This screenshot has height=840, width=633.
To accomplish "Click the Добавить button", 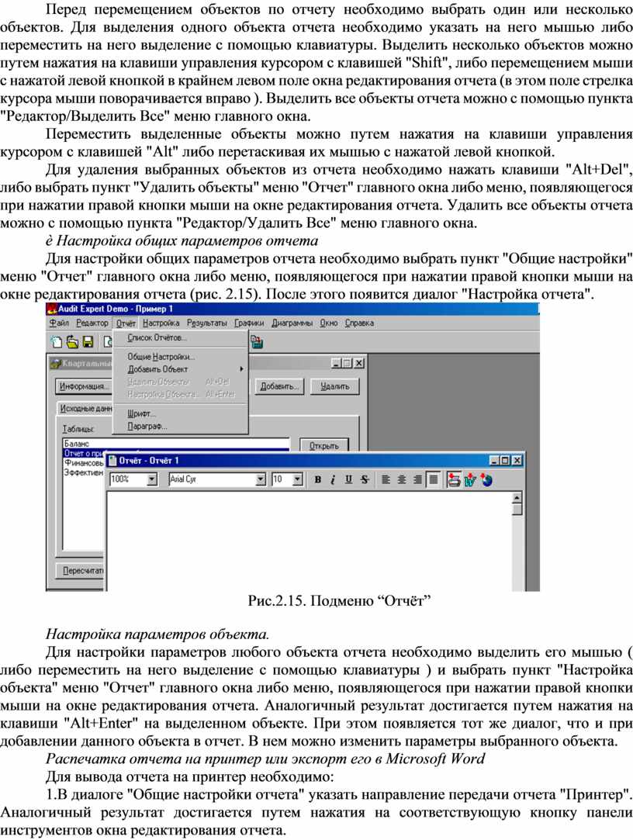I will pos(278,386).
